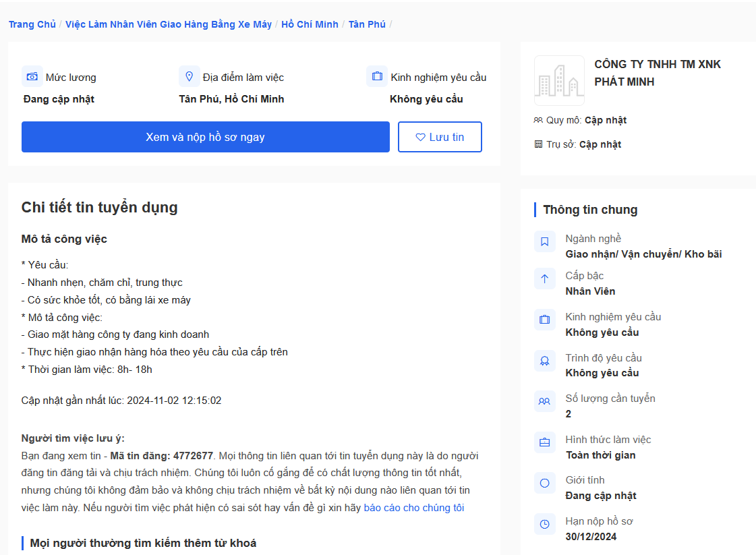Select Hồ Chí Minh breadcrumb link
756x555 pixels.
[x=310, y=24]
